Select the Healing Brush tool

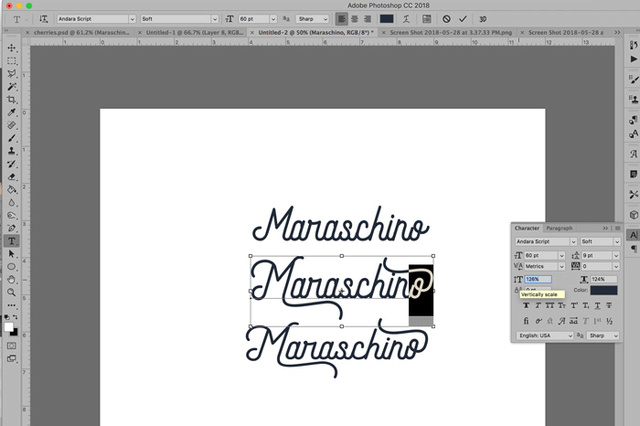[x=11, y=125]
